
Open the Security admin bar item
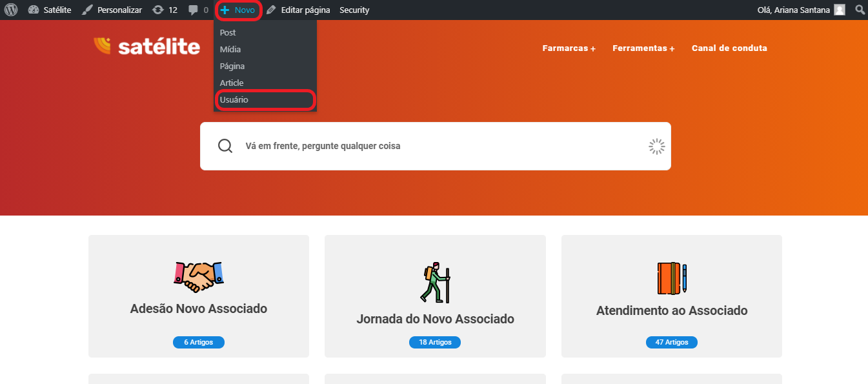pyautogui.click(x=354, y=10)
